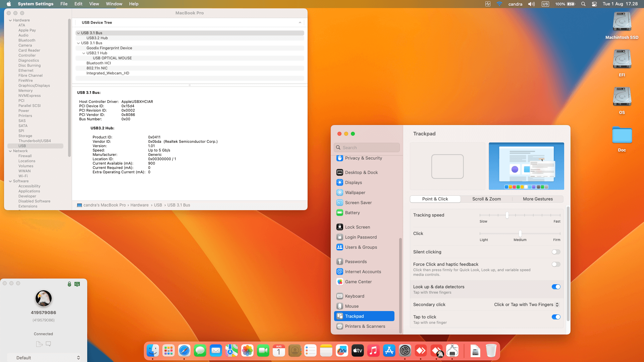The image size is (644, 362).
Task: Click the System Settings search field
Action: tap(367, 147)
